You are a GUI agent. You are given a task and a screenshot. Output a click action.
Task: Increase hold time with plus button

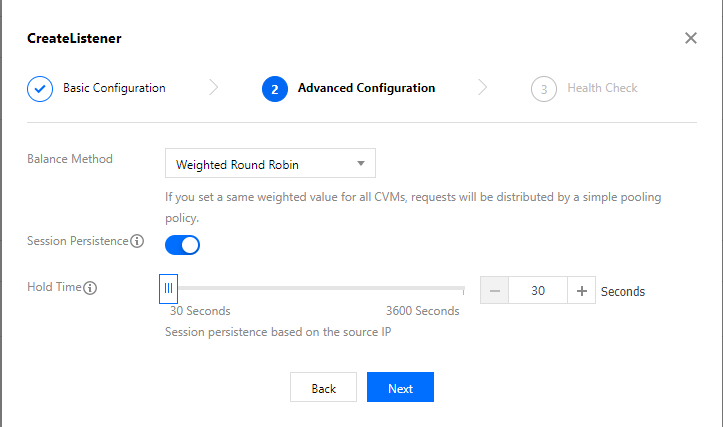point(581,291)
